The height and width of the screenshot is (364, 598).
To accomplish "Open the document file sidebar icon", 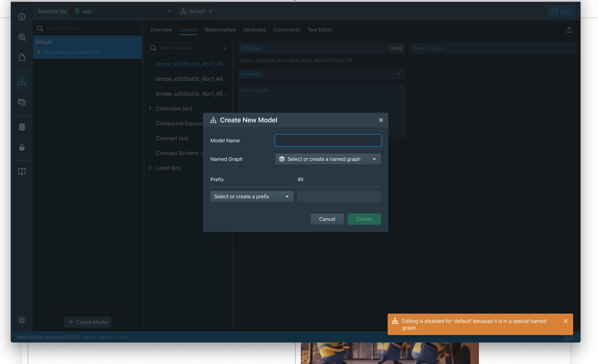I will point(22,57).
